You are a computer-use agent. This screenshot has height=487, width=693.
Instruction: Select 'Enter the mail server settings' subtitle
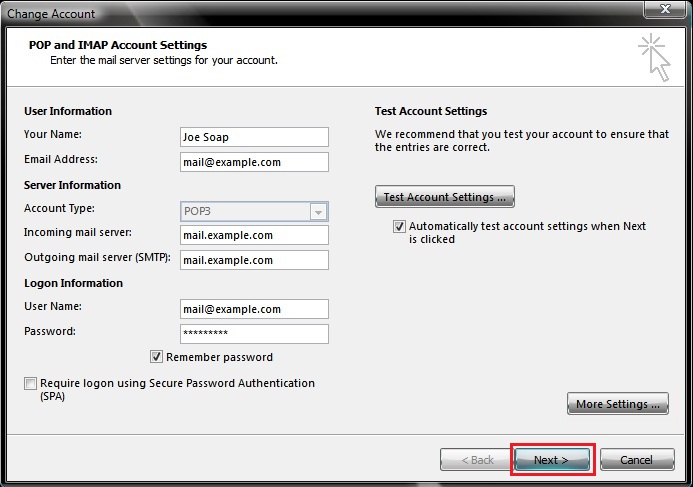coord(164,60)
